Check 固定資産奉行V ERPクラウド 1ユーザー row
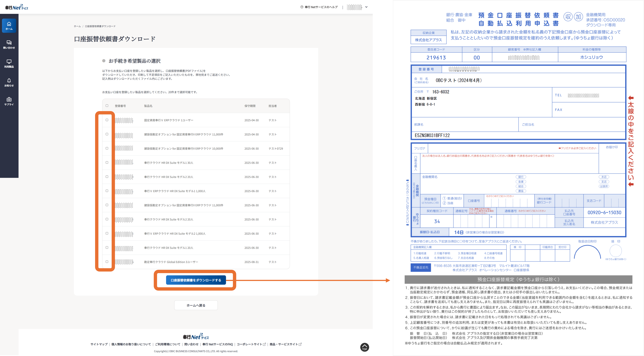 pos(107,120)
